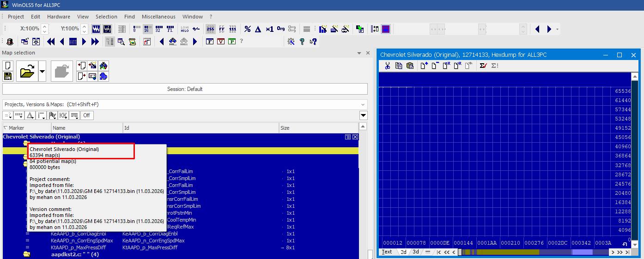644x259 pixels.
Task: Switch Hexdump to Text tab
Action: 387,252
